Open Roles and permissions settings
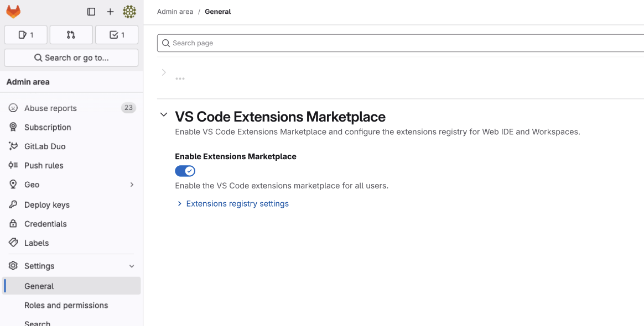This screenshot has width=644, height=326. (66, 306)
